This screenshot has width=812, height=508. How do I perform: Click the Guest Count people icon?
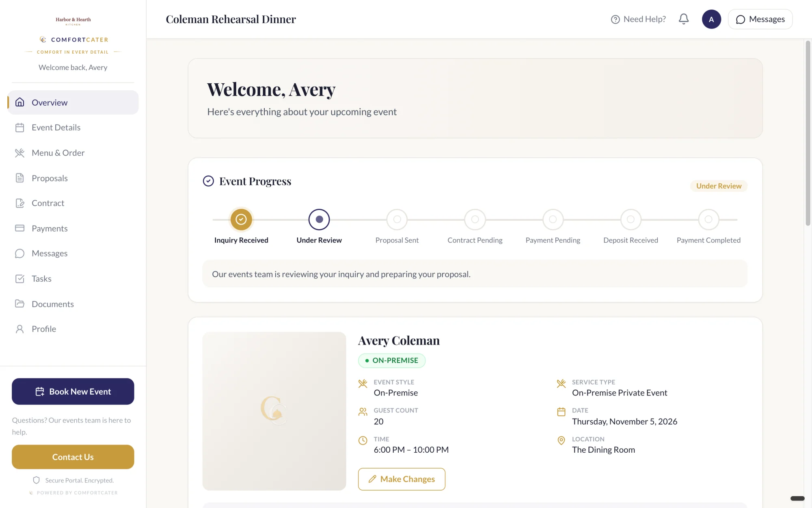(x=363, y=412)
